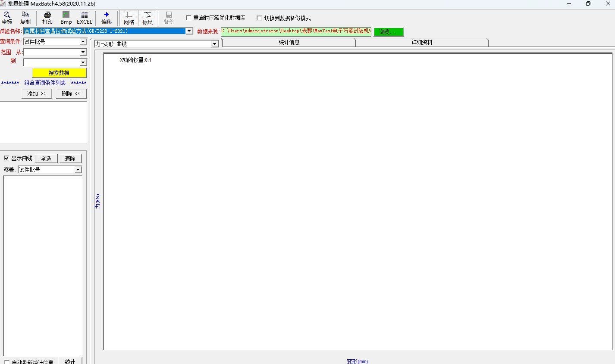This screenshot has height=364, width=615.
Task: Click the green 浏览 browse button
Action: tap(389, 32)
